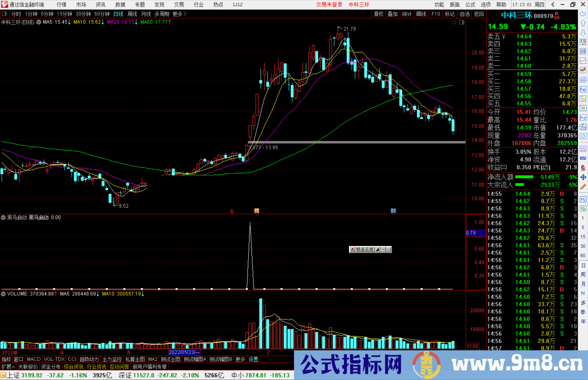Image resolution: width=588 pixels, height=380 pixels.
Task: Open the 中科三环(日线) MA settings dropdown
Action: pyautogui.click(x=39, y=22)
